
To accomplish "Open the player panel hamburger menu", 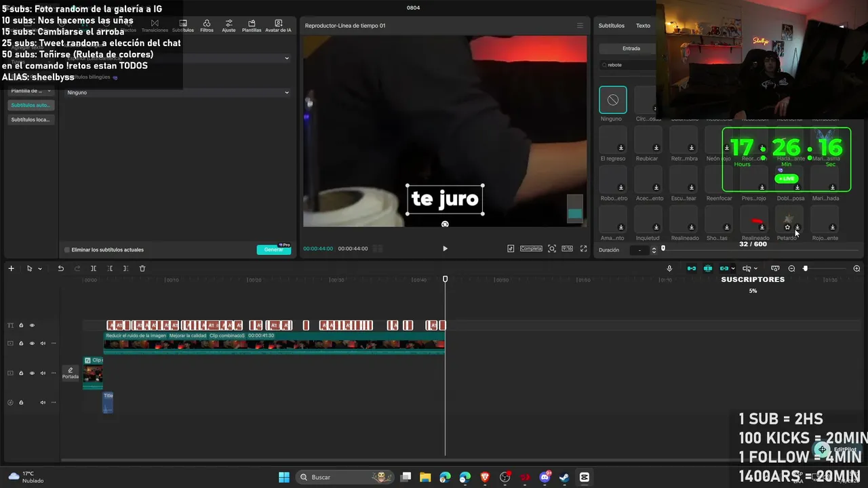I will click(580, 26).
